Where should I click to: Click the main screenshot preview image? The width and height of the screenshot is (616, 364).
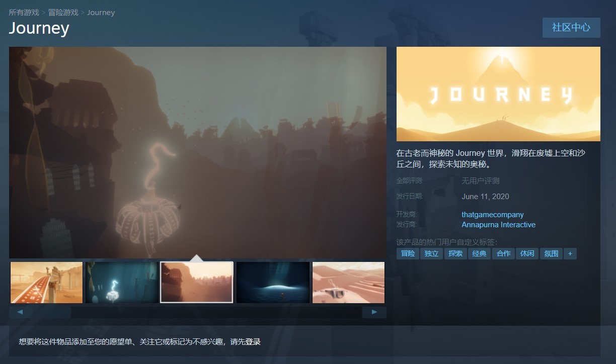point(198,152)
